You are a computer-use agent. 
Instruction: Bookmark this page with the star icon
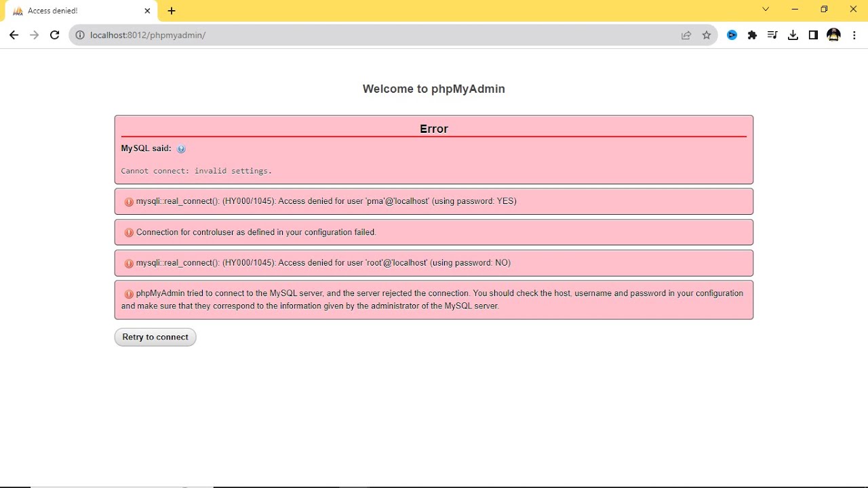(707, 35)
